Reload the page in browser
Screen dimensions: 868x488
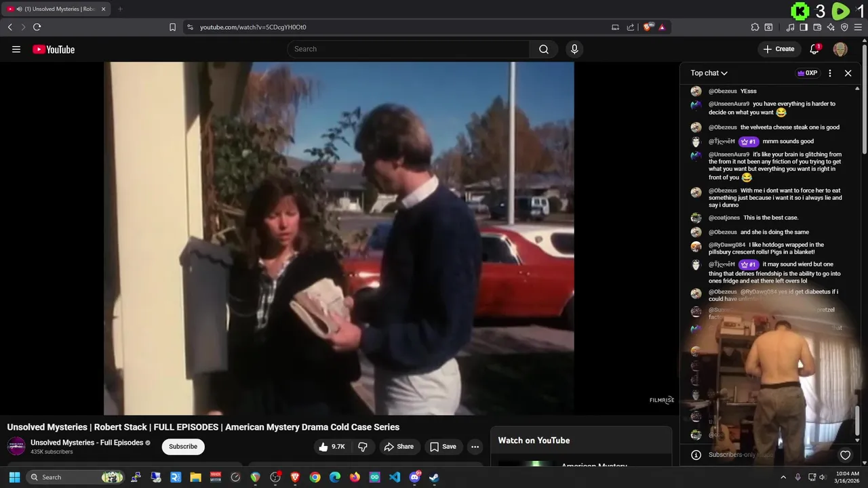[37, 27]
